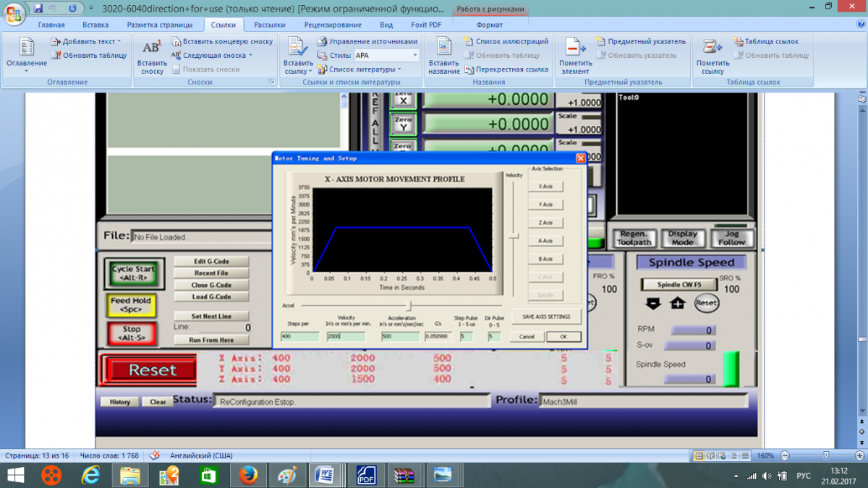The width and height of the screenshot is (868, 488).
Task: Open WinRAR from the Windows taskbar
Action: coord(404,475)
